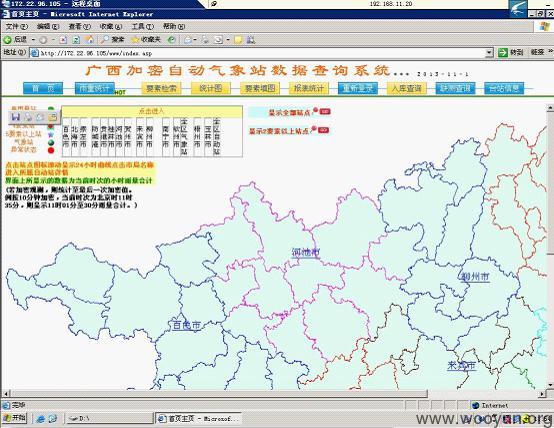The image size is (554, 428).
Task: Print the page using the printer icon
Action: click(x=205, y=40)
